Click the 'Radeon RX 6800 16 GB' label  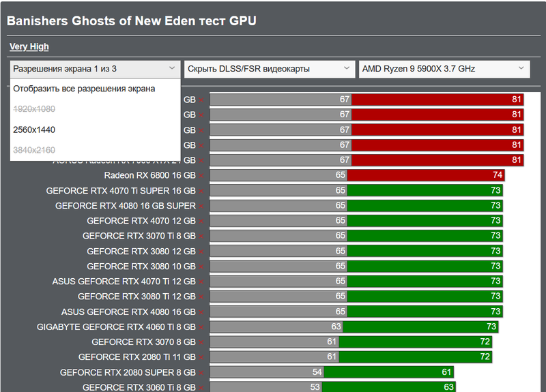click(x=149, y=176)
